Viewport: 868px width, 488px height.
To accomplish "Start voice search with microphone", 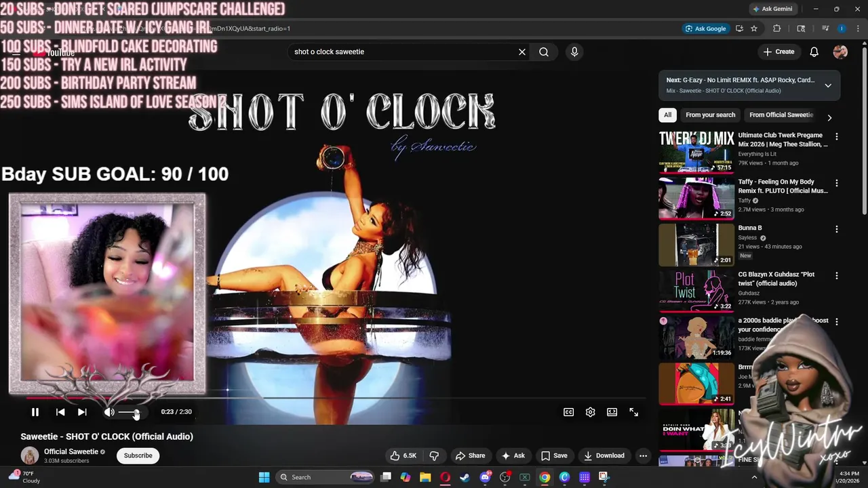I will [574, 52].
